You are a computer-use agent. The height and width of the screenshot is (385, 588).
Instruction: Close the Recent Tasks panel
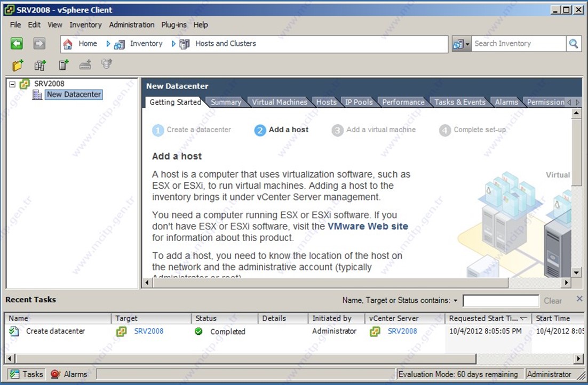(x=579, y=299)
